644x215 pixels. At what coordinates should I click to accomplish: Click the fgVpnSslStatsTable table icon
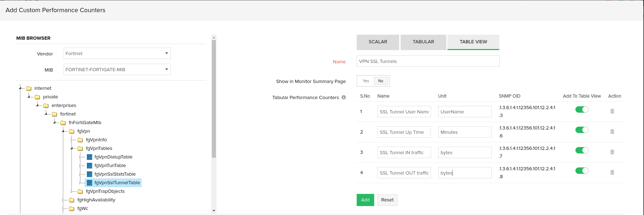pyautogui.click(x=90, y=174)
